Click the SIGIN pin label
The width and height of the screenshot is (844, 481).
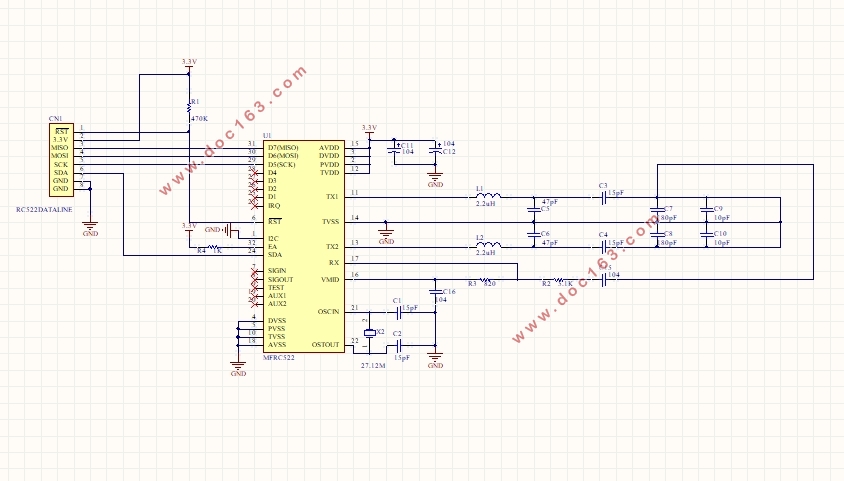[277, 271]
